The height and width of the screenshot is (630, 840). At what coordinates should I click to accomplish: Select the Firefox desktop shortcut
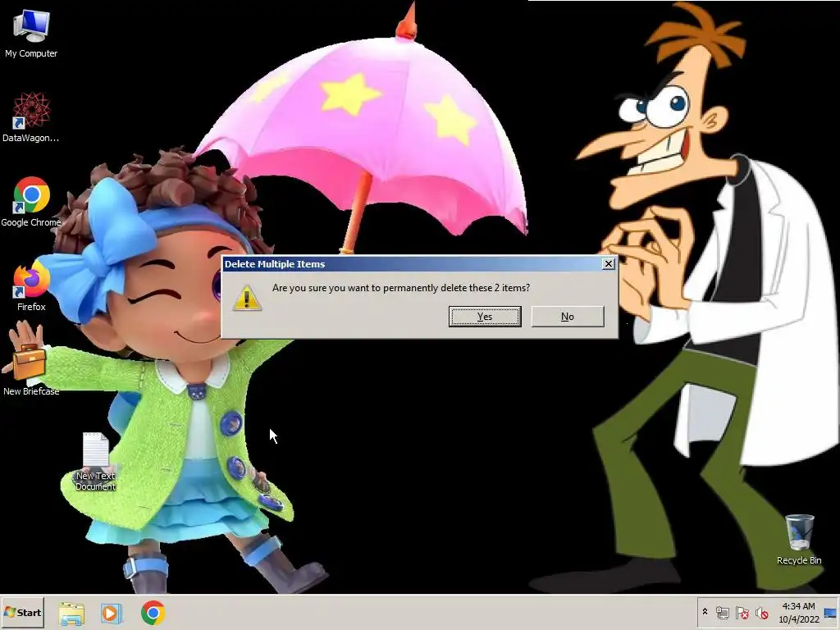tap(31, 286)
